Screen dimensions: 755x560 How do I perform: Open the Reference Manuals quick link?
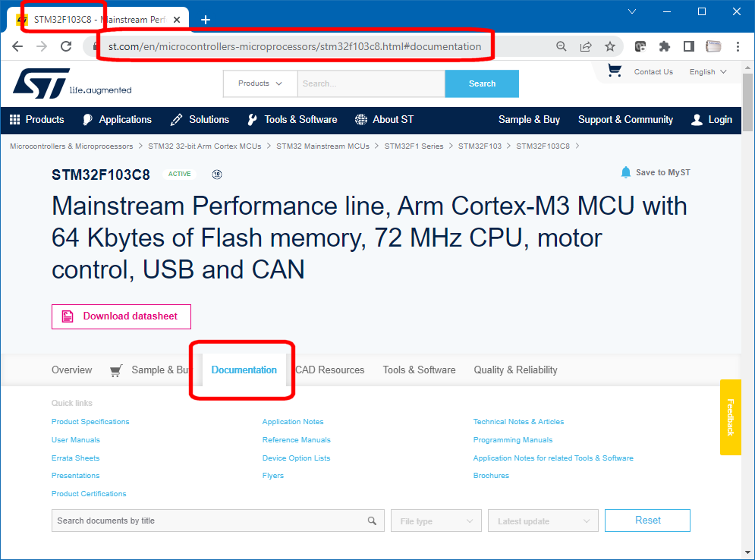(x=297, y=439)
